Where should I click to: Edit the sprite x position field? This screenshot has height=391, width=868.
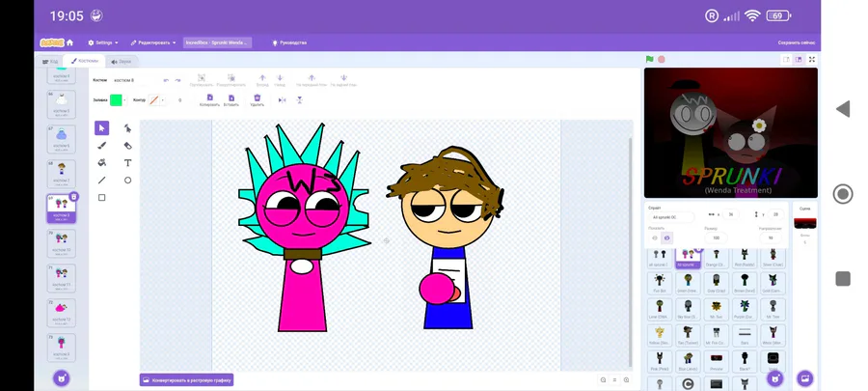(x=731, y=214)
